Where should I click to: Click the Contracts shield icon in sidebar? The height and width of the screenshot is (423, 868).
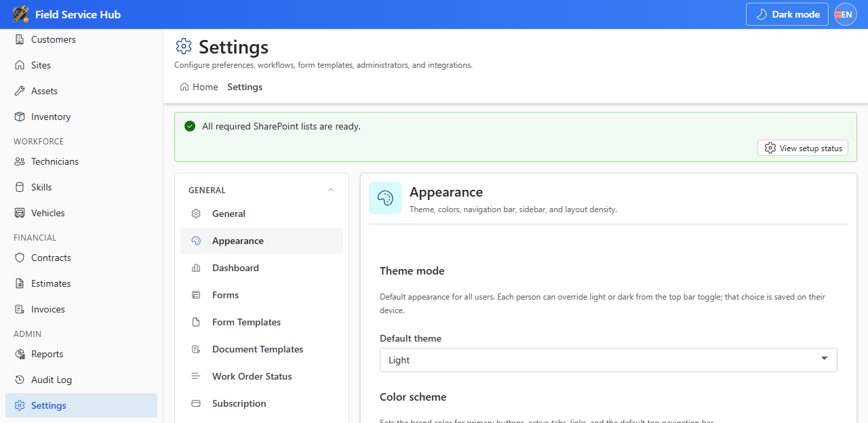(20, 258)
